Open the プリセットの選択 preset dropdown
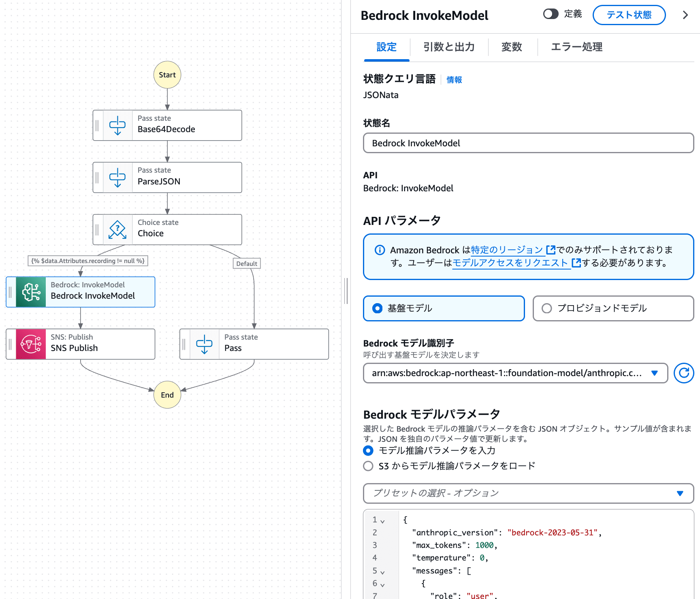The width and height of the screenshot is (700, 599). (x=528, y=493)
